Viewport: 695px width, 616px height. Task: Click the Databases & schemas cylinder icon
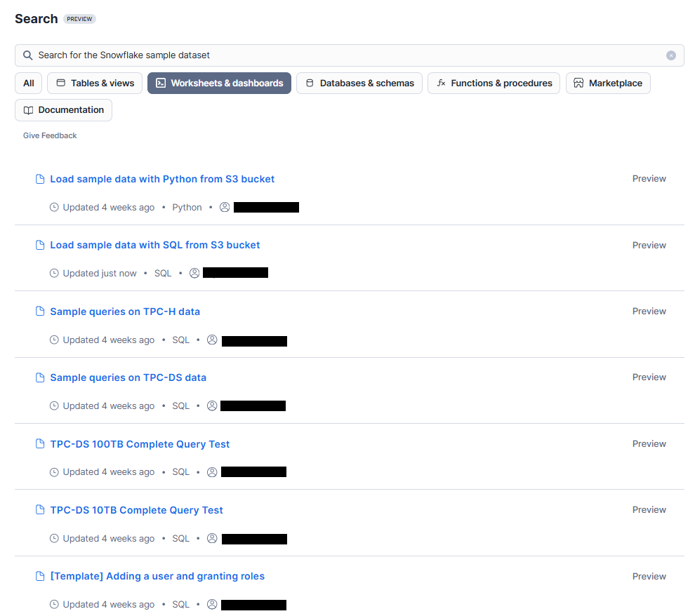point(309,83)
